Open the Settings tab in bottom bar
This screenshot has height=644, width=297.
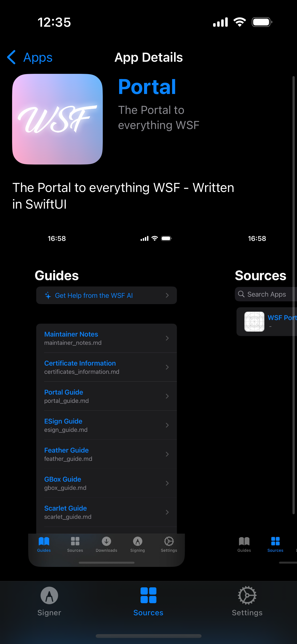[247, 602]
